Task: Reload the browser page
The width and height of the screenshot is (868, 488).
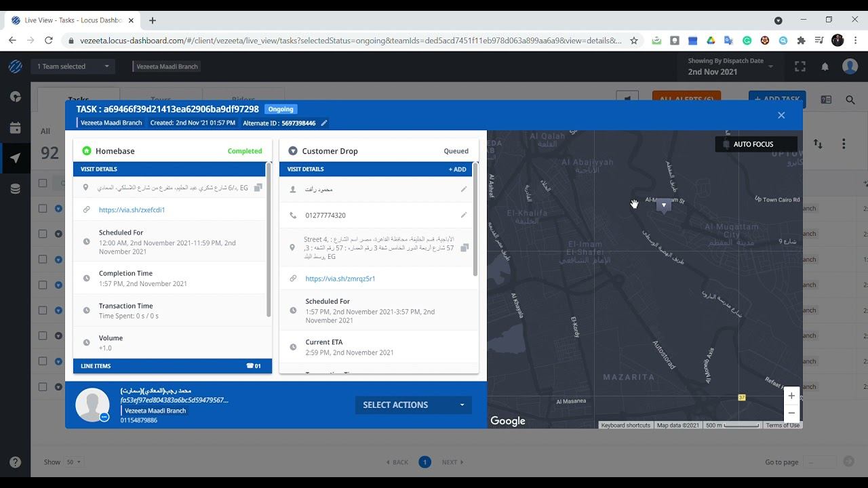Action: 49,41
